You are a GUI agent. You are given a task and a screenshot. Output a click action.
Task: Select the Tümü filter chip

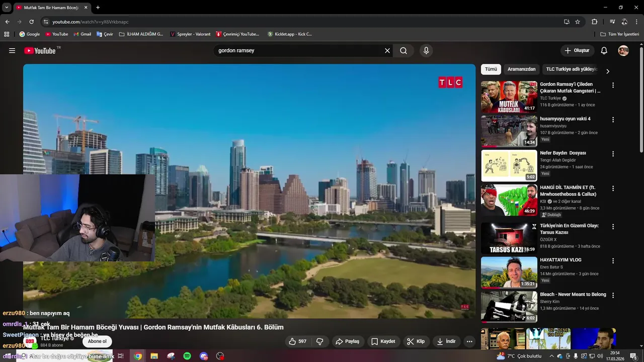(491, 69)
